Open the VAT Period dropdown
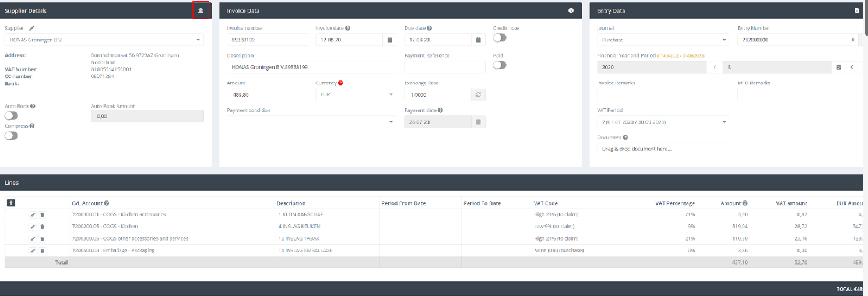The image size is (868, 296). 663,122
